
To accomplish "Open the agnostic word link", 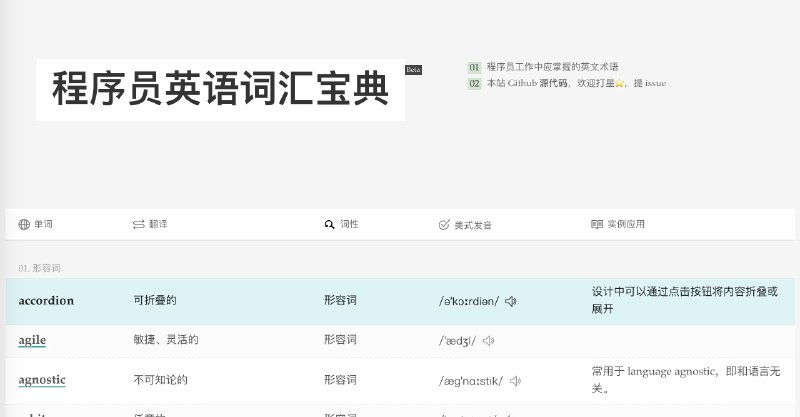I will pos(42,380).
